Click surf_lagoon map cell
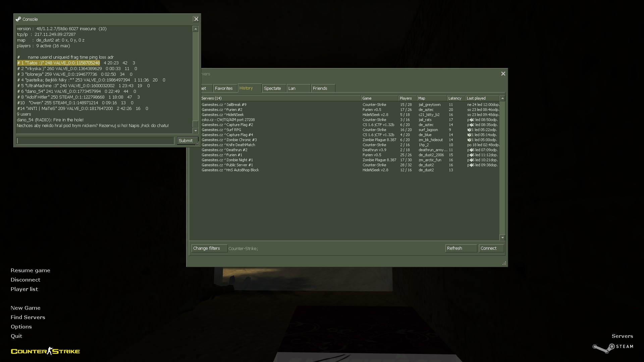The image size is (644, 362). 428,130
